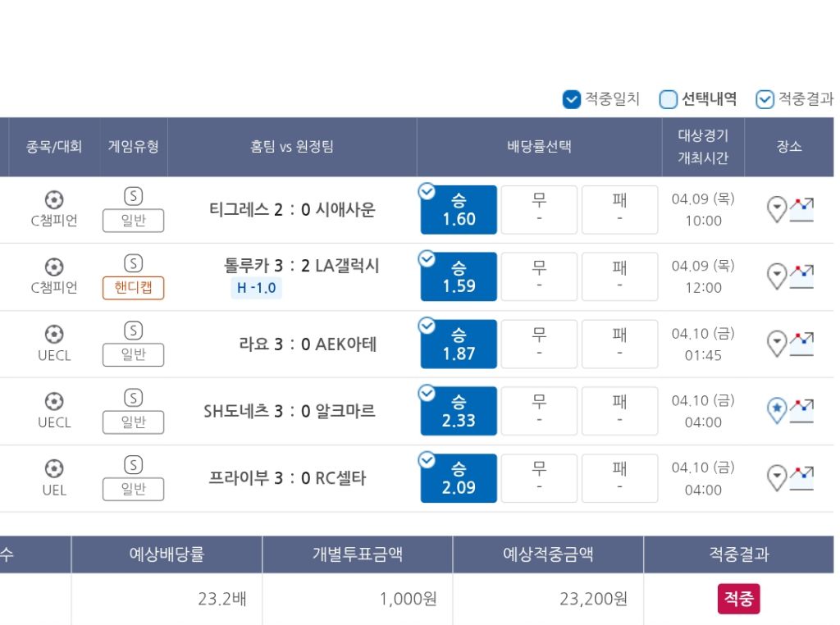Click the 핸디캡 game type tag
The width and height of the screenshot is (840, 625).
133,288
